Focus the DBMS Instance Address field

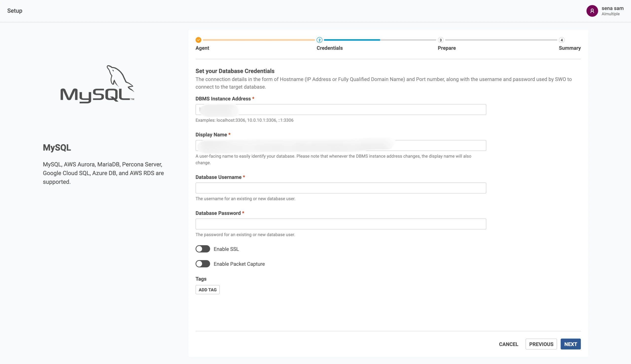(341, 110)
